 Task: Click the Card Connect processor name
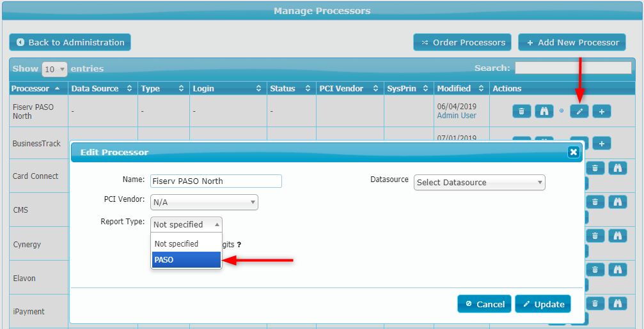(35, 176)
